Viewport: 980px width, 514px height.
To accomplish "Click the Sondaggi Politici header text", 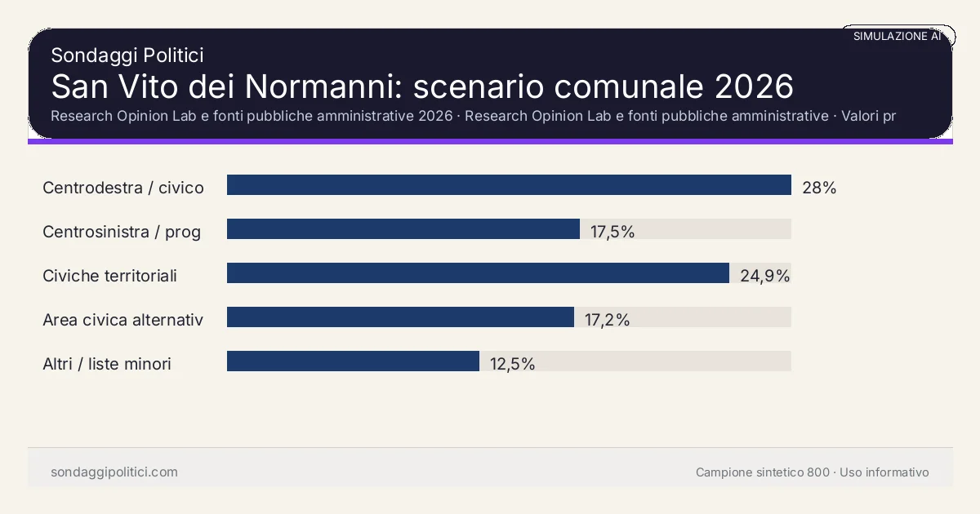I will click(x=127, y=55).
